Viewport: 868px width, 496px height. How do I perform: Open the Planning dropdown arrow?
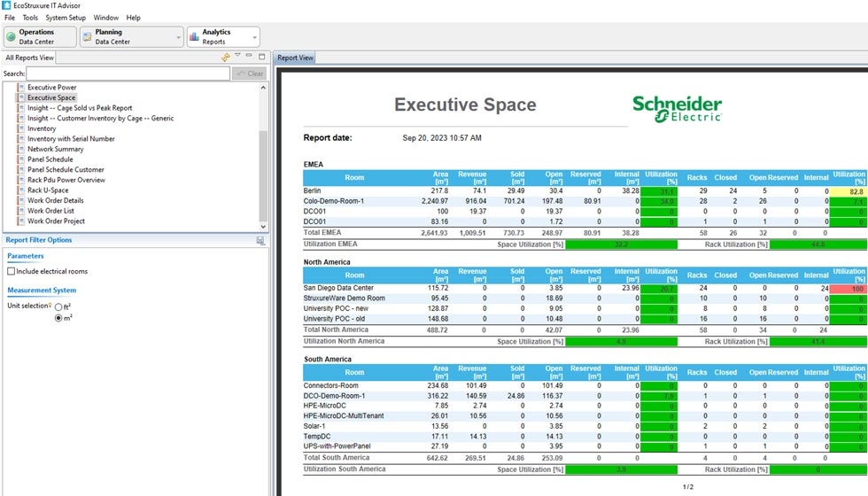click(178, 37)
